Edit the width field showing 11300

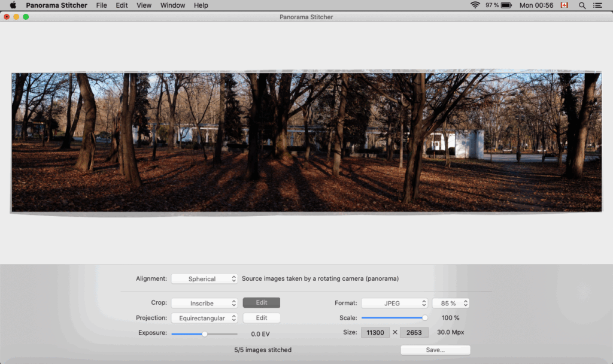pos(376,332)
